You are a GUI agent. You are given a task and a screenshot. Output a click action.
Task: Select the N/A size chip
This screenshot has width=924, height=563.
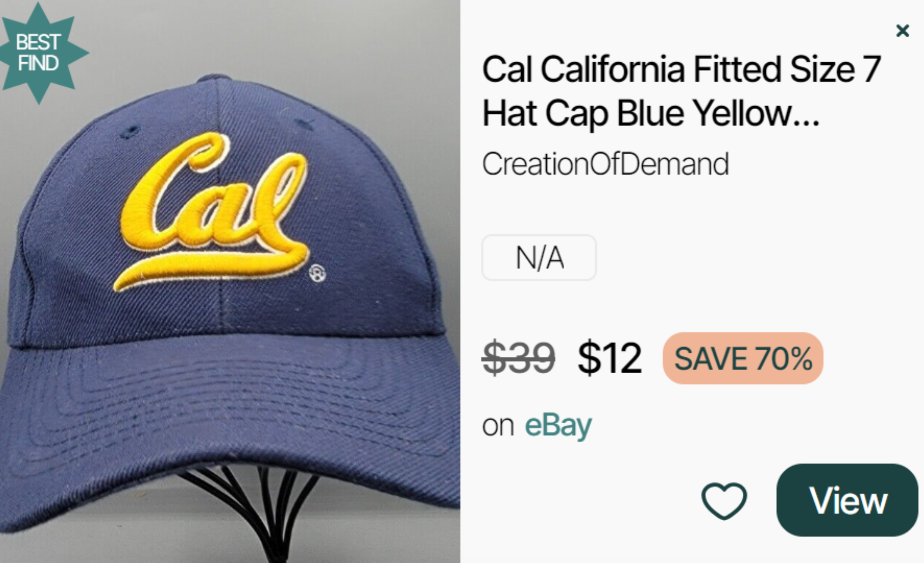(x=539, y=257)
